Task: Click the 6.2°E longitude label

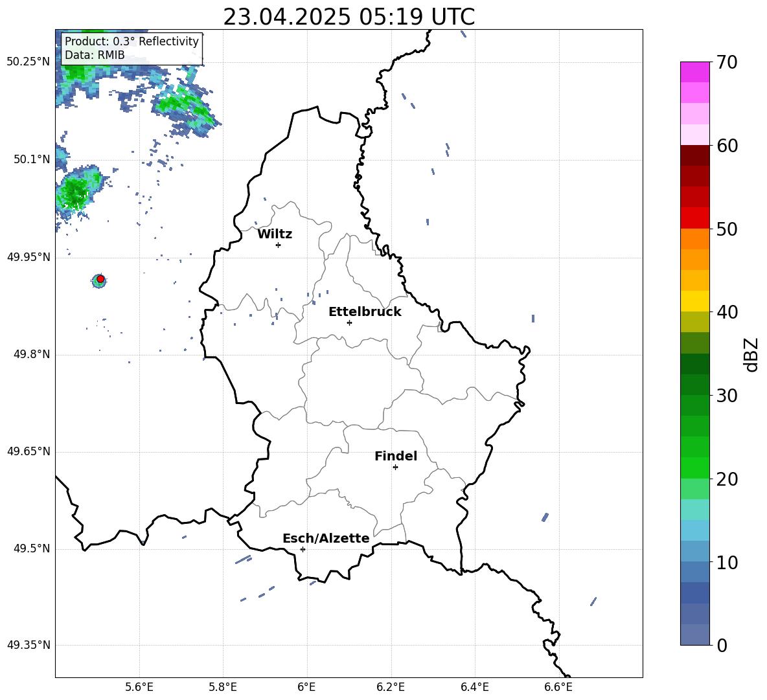Action: (x=391, y=687)
